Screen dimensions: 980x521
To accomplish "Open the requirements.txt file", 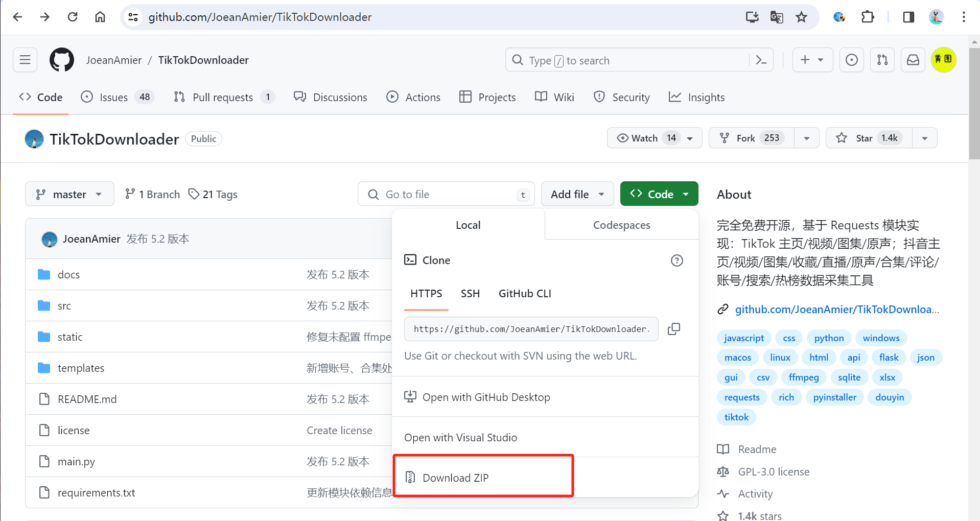I will (x=96, y=492).
